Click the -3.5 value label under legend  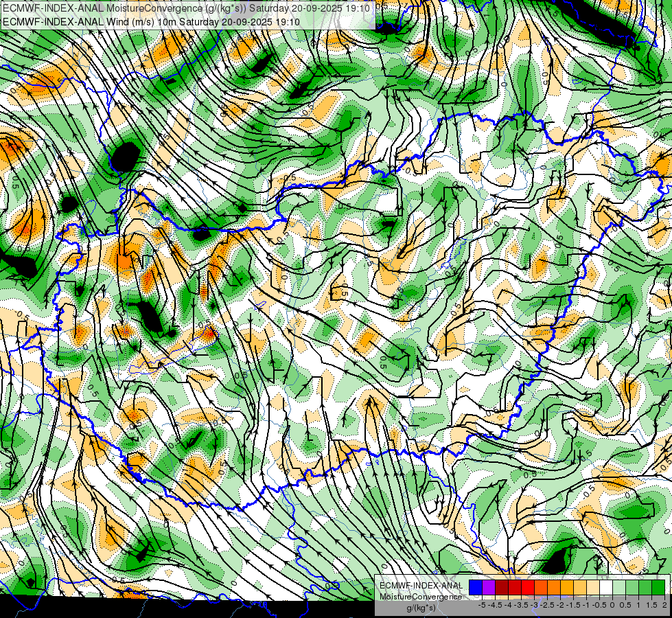pos(521,605)
